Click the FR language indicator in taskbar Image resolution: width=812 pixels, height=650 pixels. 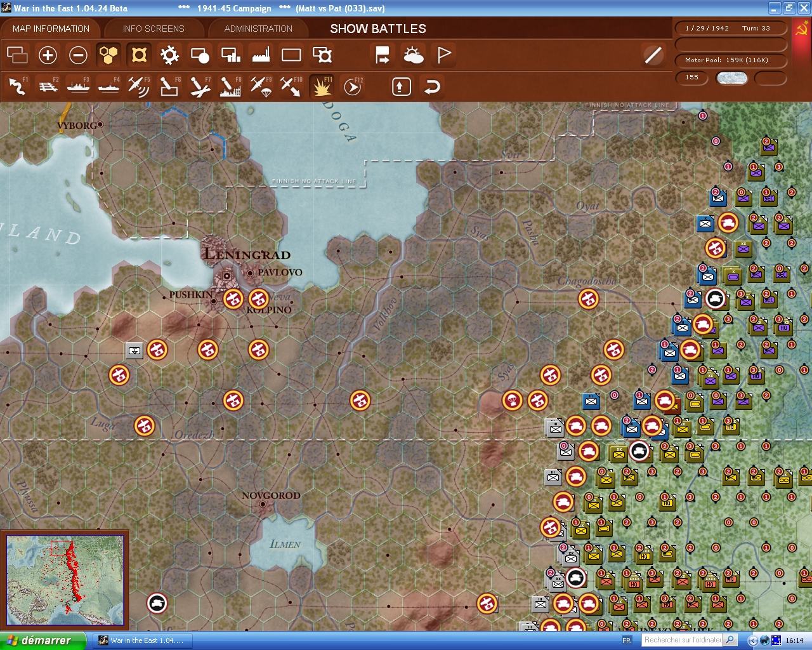627,640
